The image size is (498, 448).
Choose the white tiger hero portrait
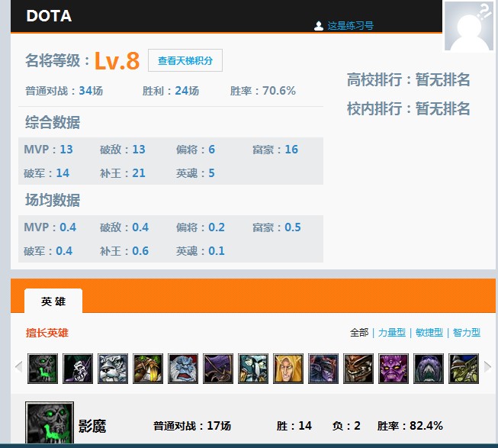[x=113, y=369]
